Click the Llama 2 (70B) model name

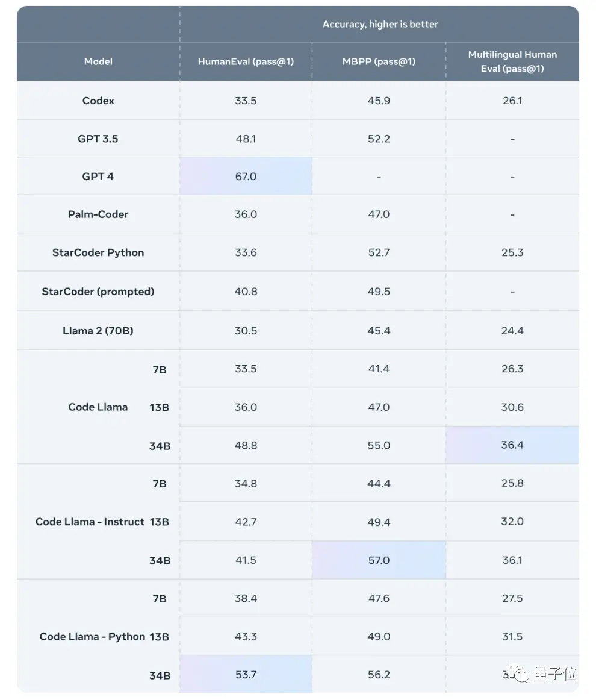[98, 331]
